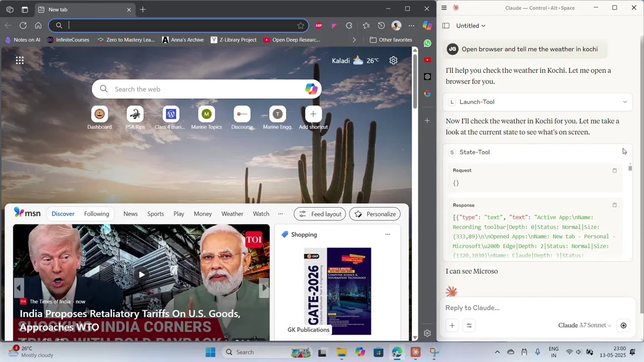
Task: Open the Untitled chat title dropdown
Action: click(x=471, y=26)
